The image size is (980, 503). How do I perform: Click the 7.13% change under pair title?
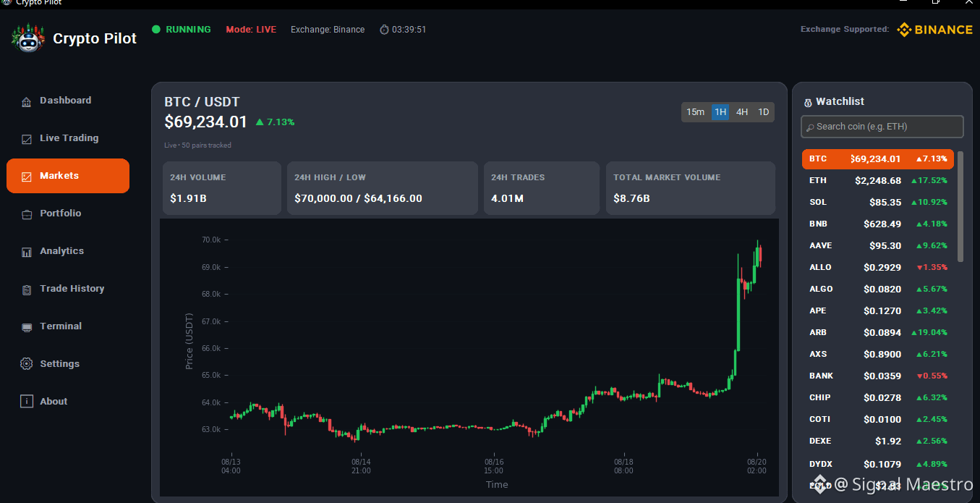pos(275,122)
